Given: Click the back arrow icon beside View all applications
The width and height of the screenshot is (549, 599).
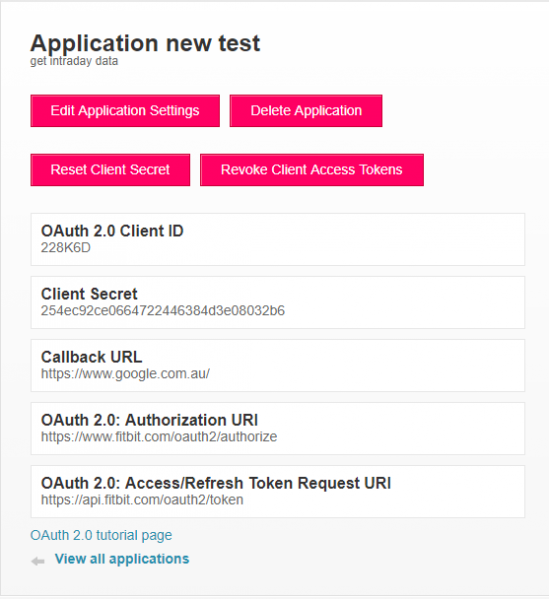Looking at the screenshot, I should (x=38, y=561).
